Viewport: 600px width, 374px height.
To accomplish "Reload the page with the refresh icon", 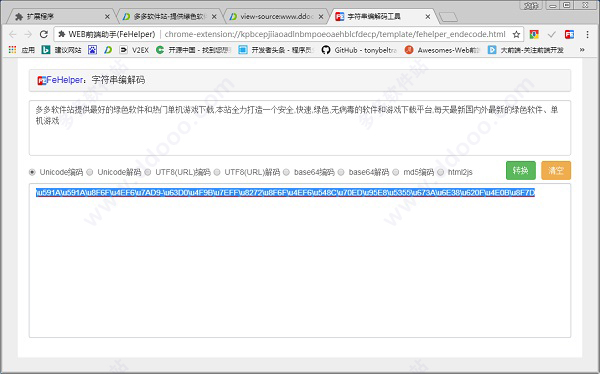I will click(x=44, y=34).
